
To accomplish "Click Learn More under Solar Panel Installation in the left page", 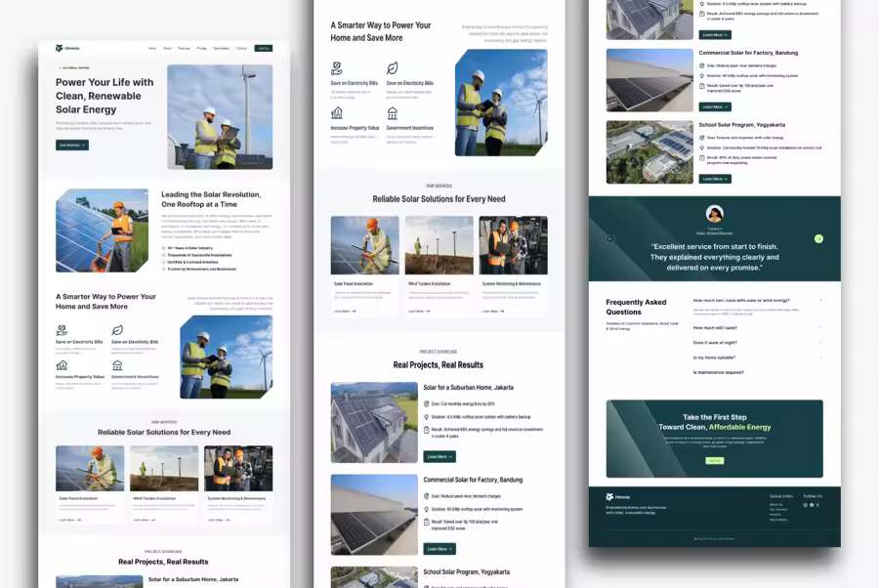I will pyautogui.click(x=70, y=521).
